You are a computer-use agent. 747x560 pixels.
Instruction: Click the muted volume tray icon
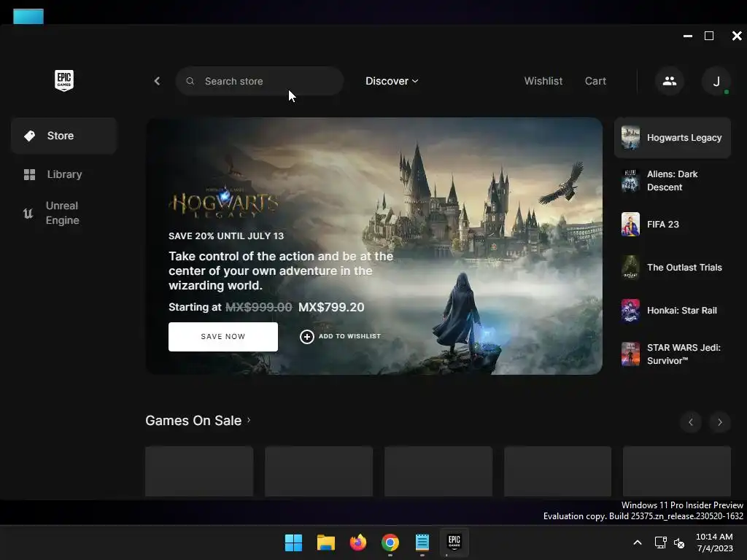click(679, 542)
